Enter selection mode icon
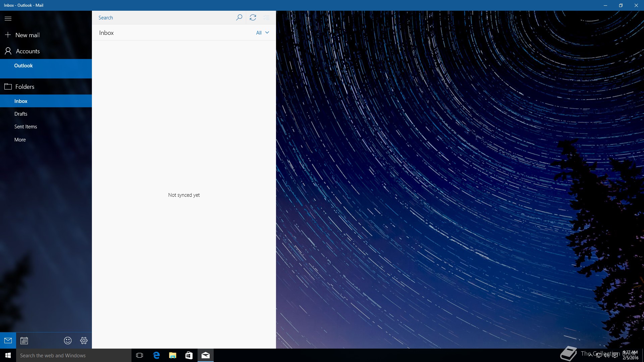 tap(267, 17)
